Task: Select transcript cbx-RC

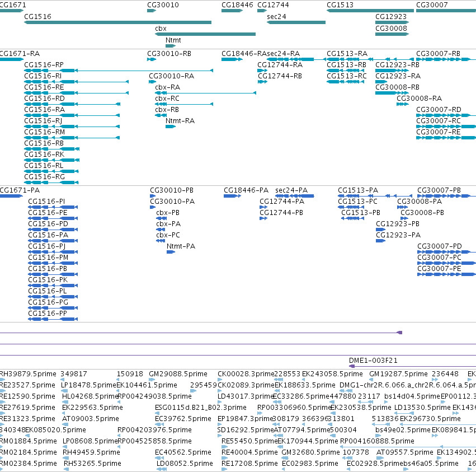Action: (x=167, y=99)
